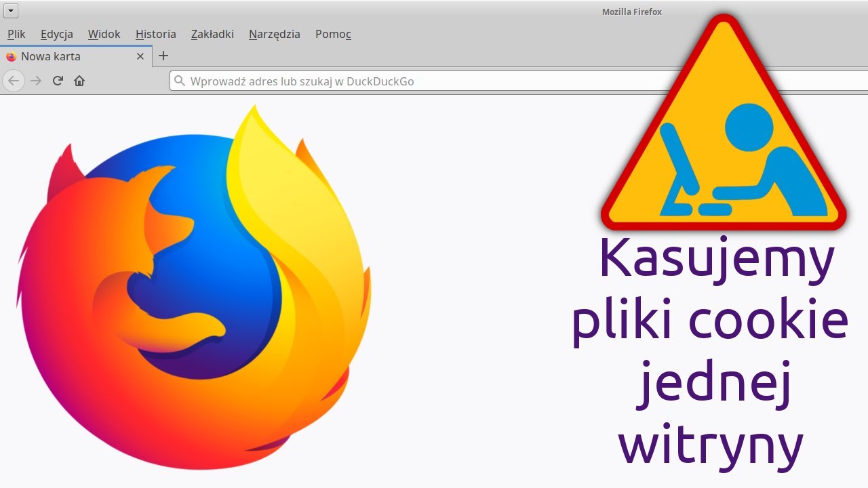This screenshot has width=868, height=488.
Task: Open the Plik menu
Action: point(16,34)
